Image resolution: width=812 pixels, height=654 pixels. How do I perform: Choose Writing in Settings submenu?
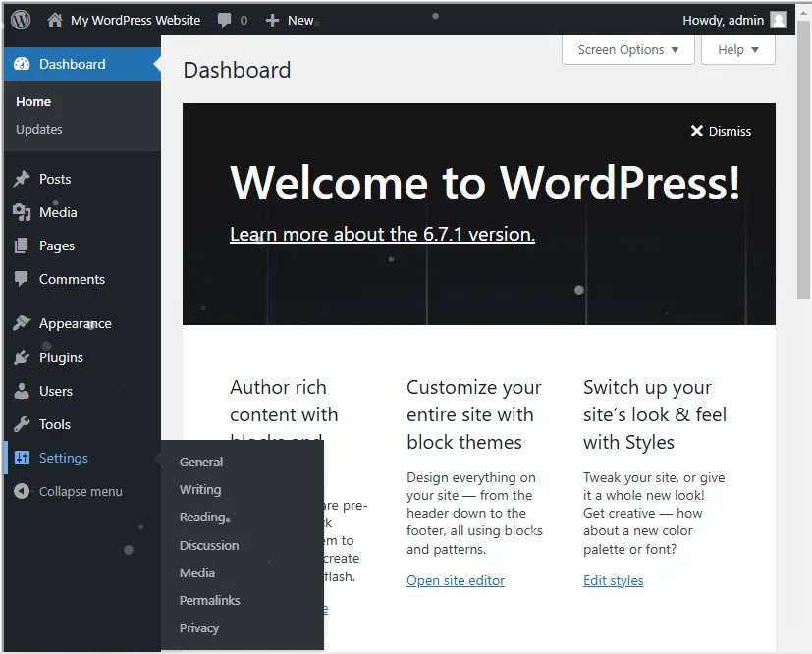coord(200,489)
